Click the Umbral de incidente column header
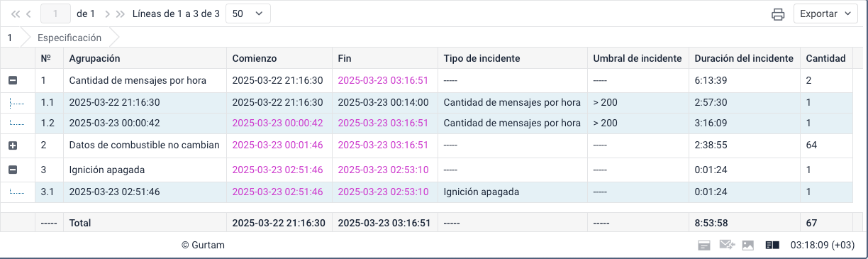The width and height of the screenshot is (868, 259). coord(638,58)
